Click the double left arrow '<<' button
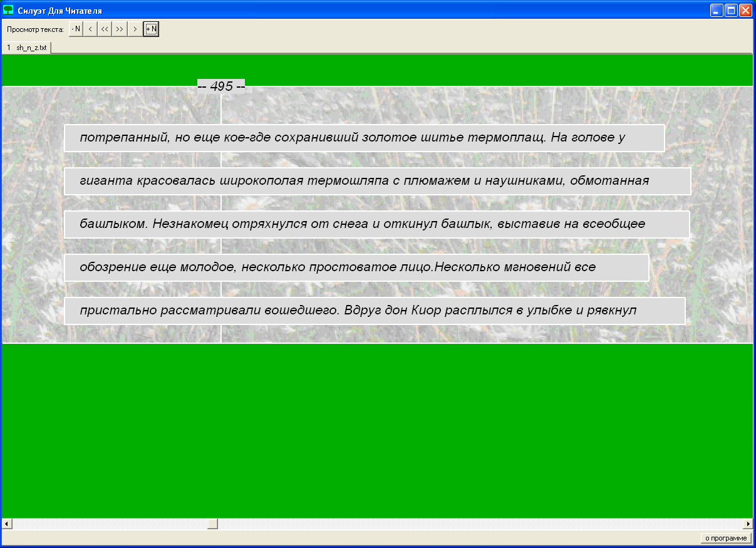The height and width of the screenshot is (548, 756). pos(105,29)
